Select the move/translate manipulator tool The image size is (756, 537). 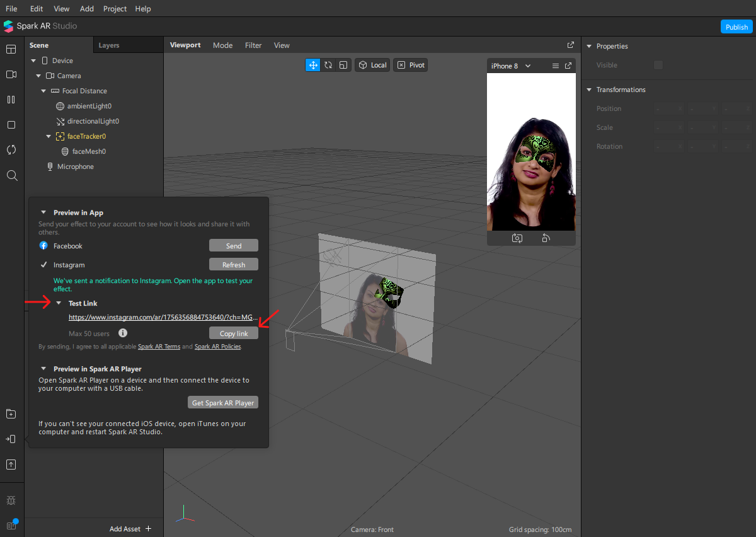pos(313,65)
